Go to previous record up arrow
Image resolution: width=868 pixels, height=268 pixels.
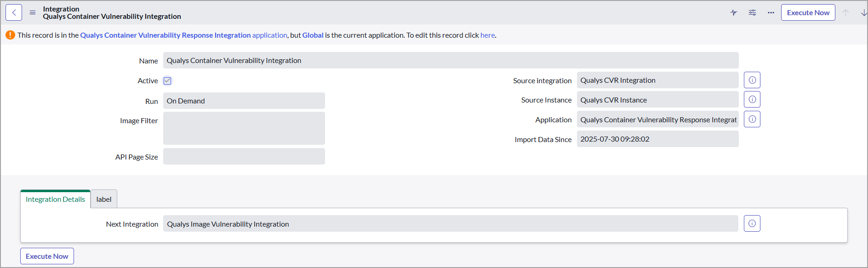pos(845,12)
